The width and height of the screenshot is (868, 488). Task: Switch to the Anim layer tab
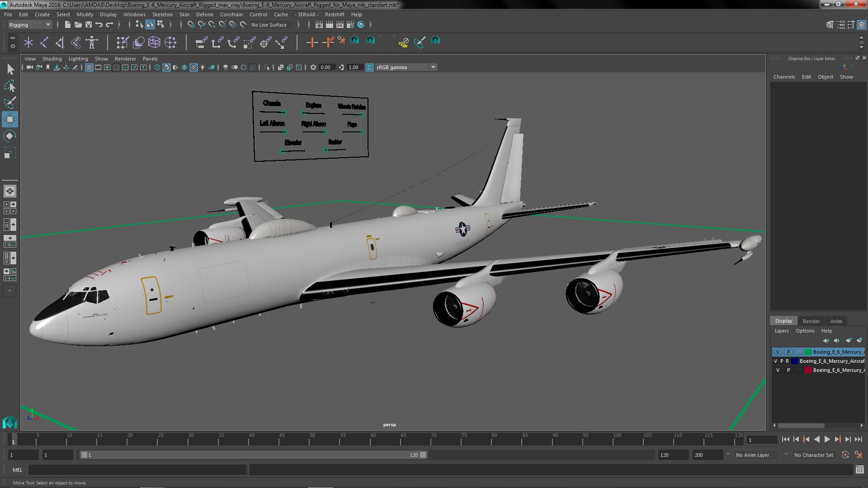(x=836, y=321)
